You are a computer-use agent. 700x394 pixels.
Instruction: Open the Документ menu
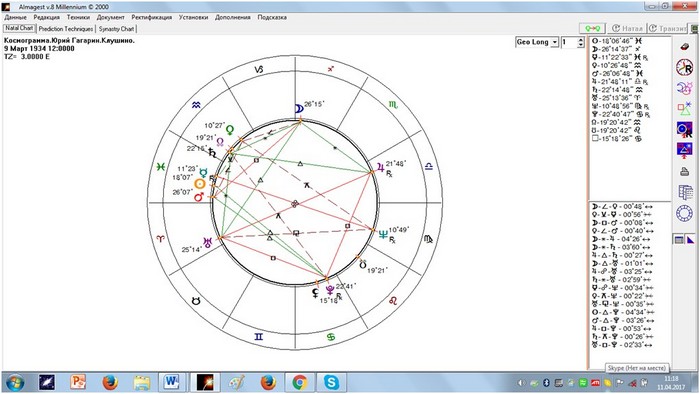point(111,17)
